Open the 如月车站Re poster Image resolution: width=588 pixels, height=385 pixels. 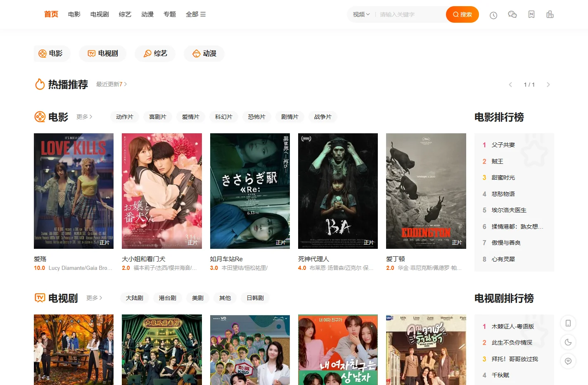pyautogui.click(x=250, y=191)
